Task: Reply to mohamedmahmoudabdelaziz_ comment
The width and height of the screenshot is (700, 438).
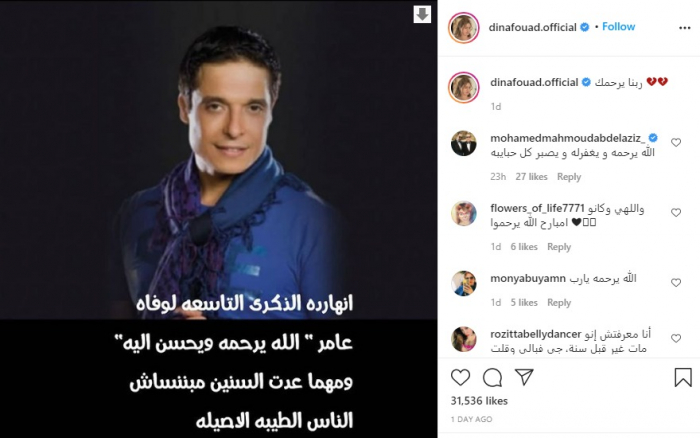Action: (569, 177)
